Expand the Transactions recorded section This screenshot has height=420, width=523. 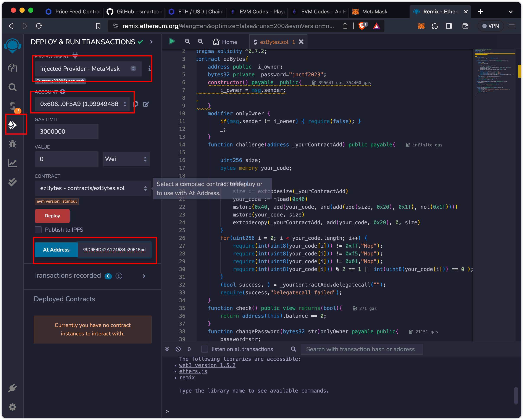point(144,276)
